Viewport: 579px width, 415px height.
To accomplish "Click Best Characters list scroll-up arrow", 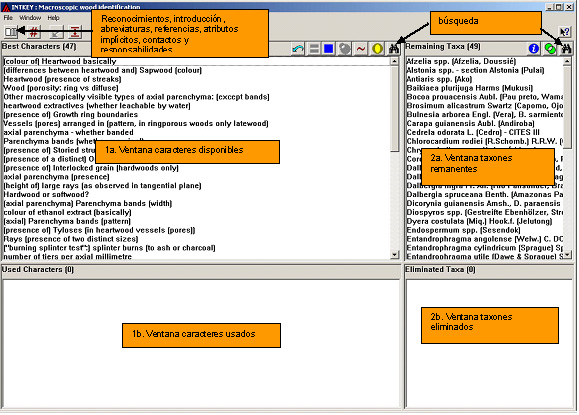I will pos(394,62).
